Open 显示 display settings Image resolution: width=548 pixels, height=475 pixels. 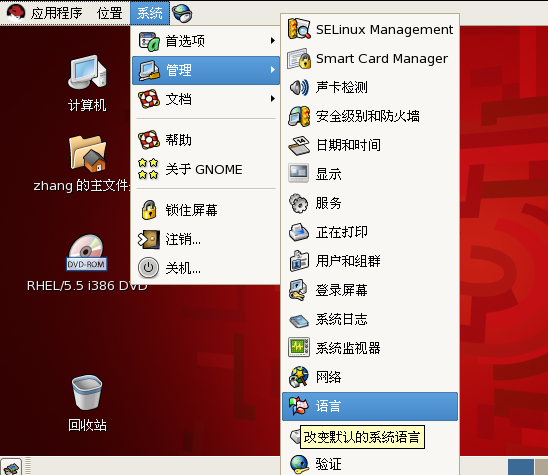click(370, 174)
